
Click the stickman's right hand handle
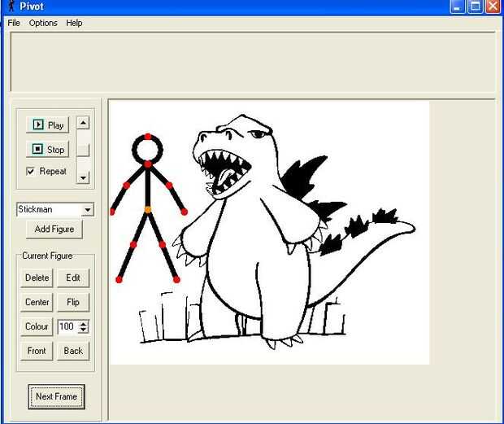click(x=184, y=212)
